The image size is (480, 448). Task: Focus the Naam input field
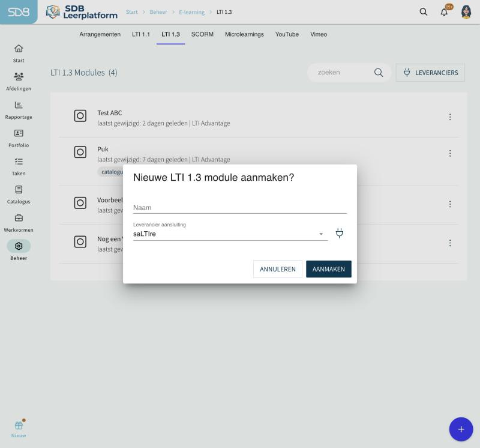pyautogui.click(x=239, y=208)
